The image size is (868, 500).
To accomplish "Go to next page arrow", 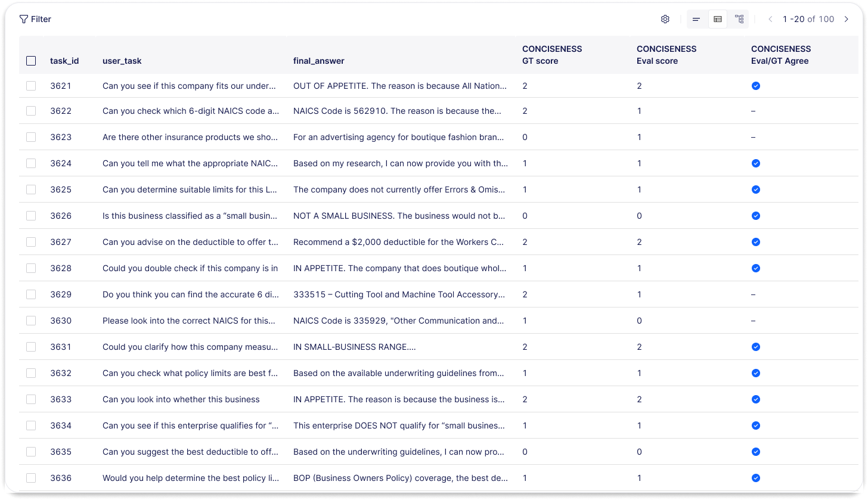I will pyautogui.click(x=847, y=19).
